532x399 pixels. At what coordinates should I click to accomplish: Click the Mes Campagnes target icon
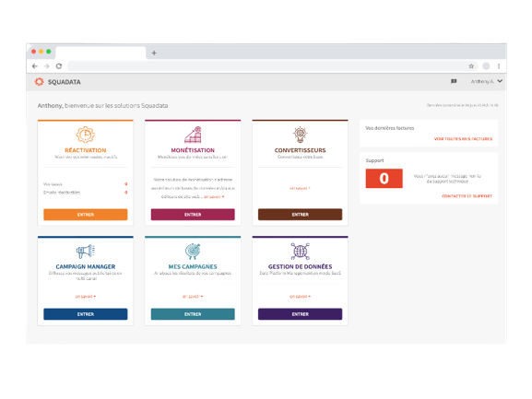tap(193, 252)
